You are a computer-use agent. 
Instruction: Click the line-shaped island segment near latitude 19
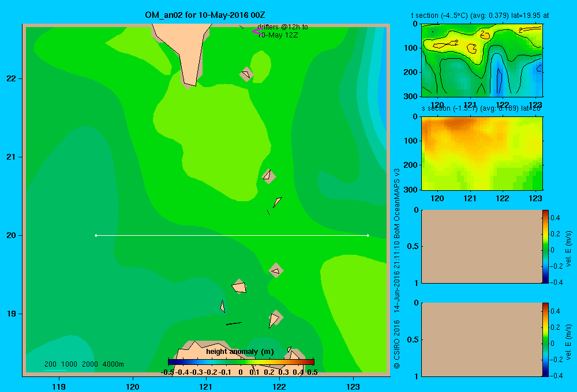pyautogui.click(x=234, y=323)
